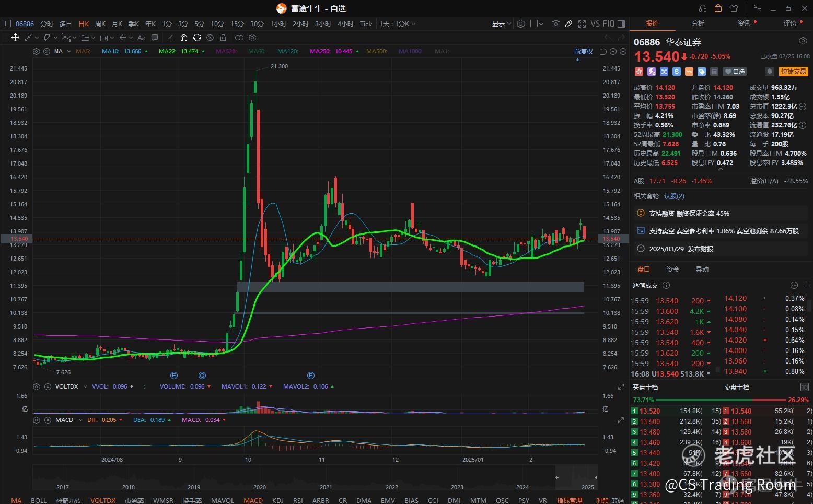Change 前复权 adjustment setting
The height and width of the screenshot is (504, 813).
click(x=583, y=51)
